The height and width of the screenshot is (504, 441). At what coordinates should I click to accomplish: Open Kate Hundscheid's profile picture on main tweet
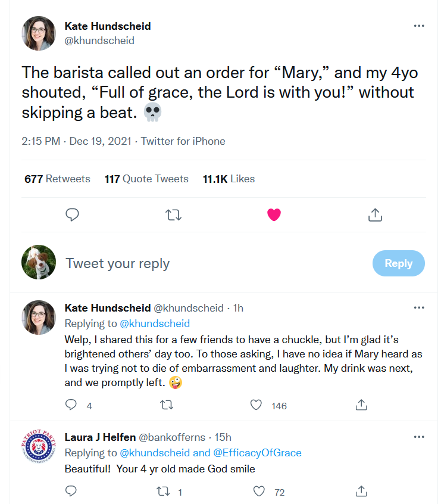point(39,33)
